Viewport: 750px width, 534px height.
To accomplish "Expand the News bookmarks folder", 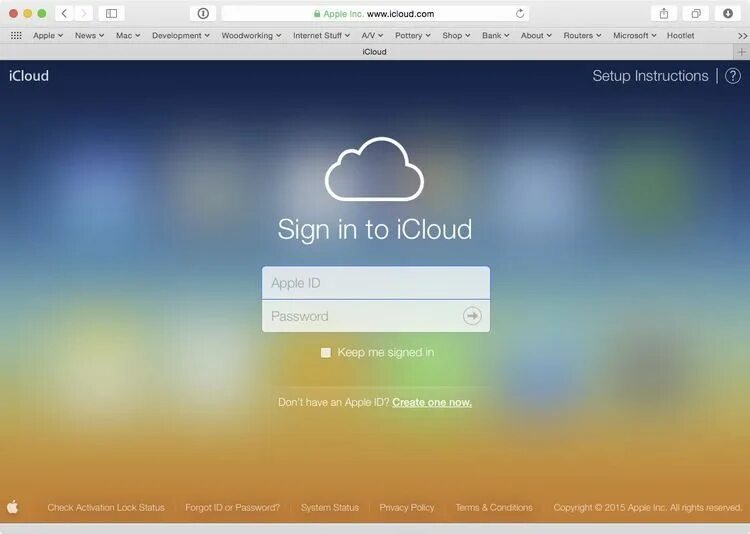I will pyautogui.click(x=89, y=35).
